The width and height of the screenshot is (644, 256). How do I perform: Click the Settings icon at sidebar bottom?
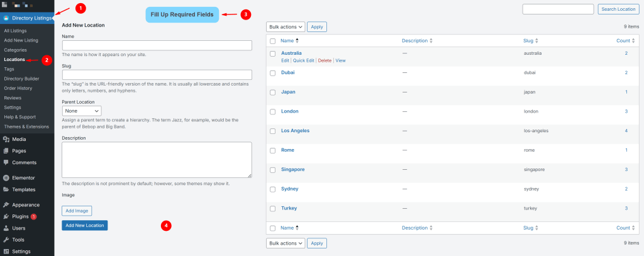[6, 252]
